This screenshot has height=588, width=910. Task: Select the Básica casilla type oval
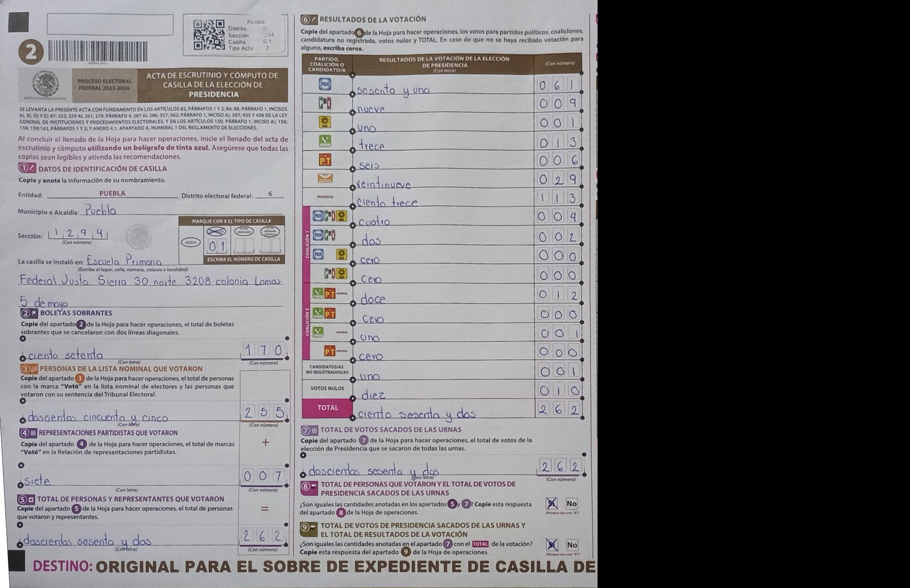point(190,242)
